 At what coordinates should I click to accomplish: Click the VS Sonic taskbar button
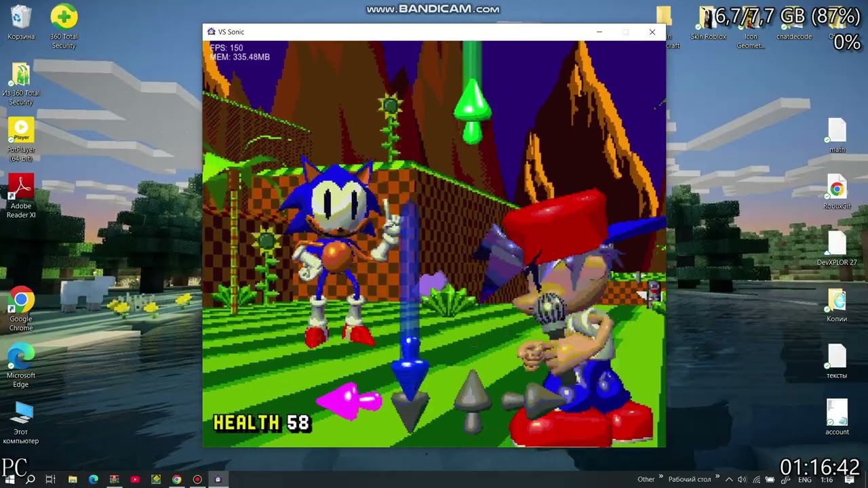[218, 479]
